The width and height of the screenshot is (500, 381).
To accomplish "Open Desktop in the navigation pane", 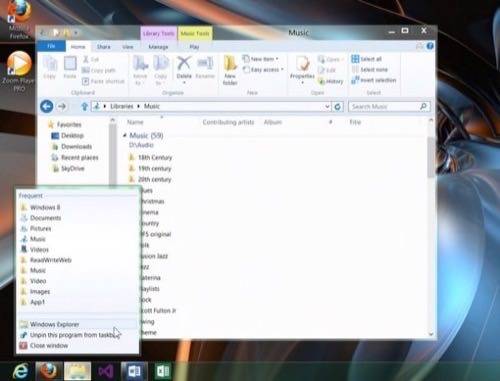I will point(67,136).
